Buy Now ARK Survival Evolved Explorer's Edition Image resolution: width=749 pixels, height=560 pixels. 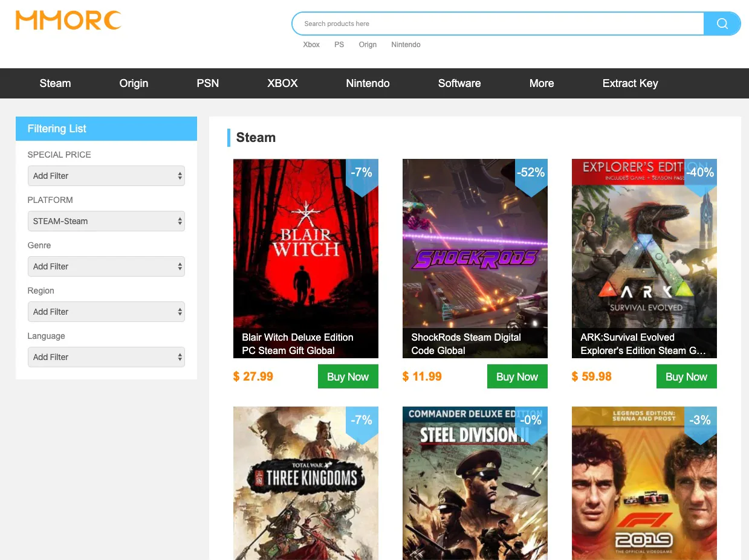point(687,376)
